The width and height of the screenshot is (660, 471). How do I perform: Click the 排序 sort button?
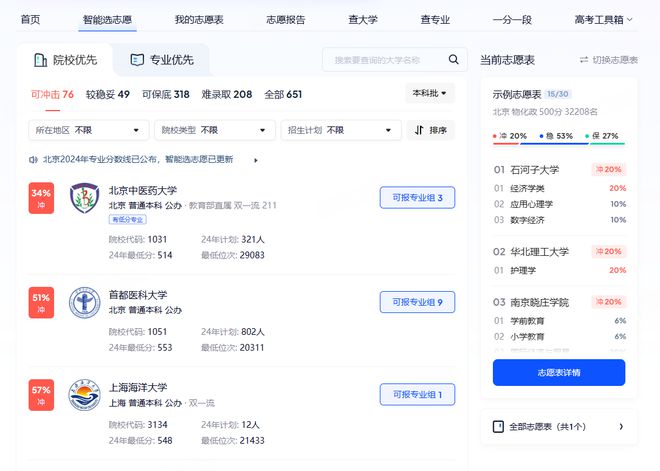tap(431, 130)
